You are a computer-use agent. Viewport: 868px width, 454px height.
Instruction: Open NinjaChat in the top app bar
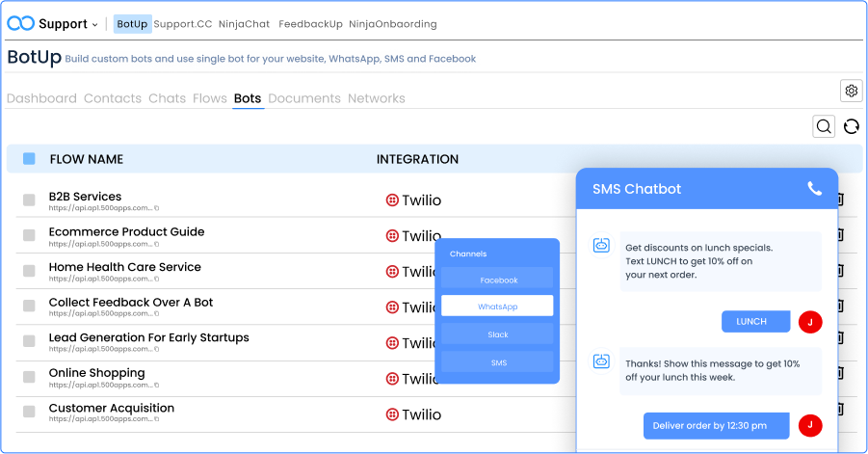click(244, 24)
